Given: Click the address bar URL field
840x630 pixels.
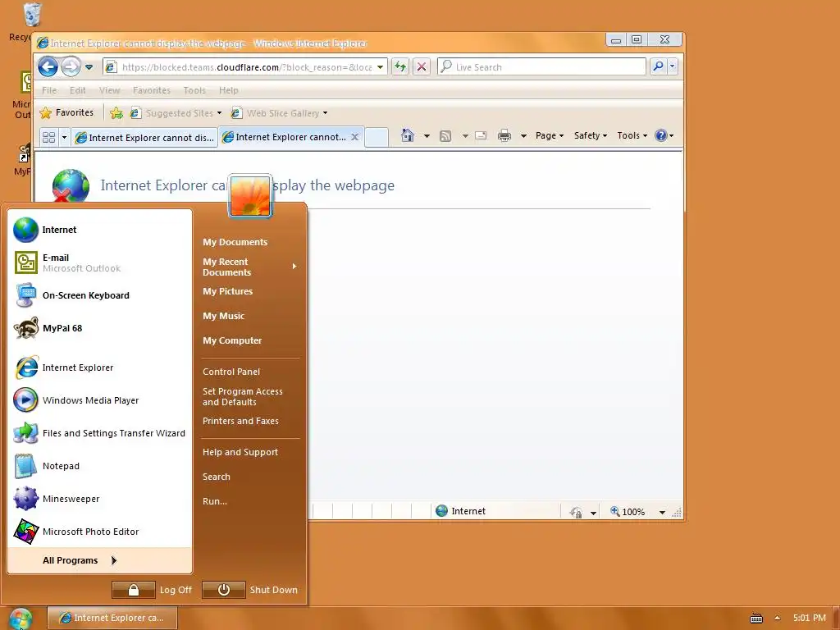Looking at the screenshot, I should pyautogui.click(x=245, y=67).
